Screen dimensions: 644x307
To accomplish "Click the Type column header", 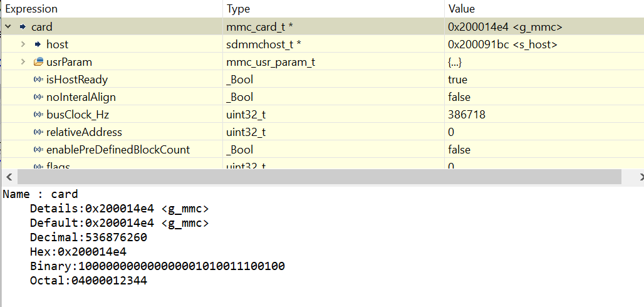I will tap(238, 9).
